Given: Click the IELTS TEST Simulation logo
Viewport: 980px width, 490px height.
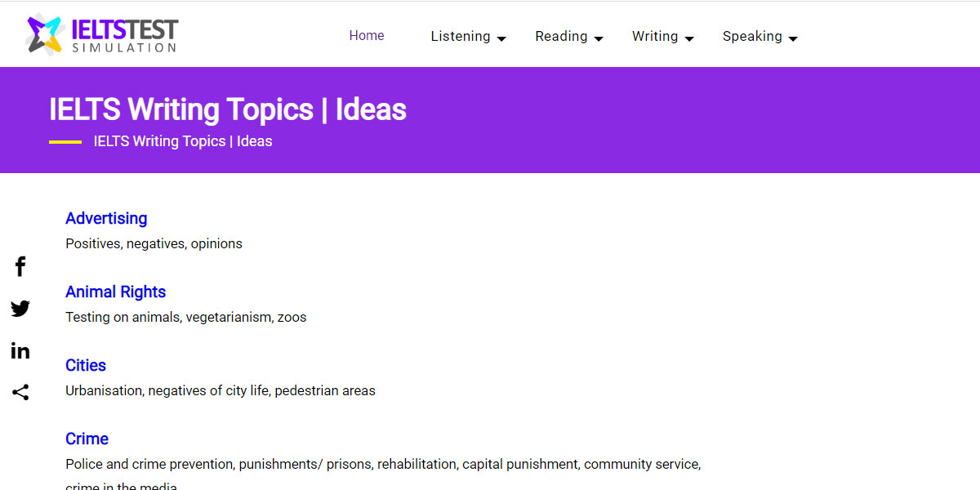Looking at the screenshot, I should (101, 33).
